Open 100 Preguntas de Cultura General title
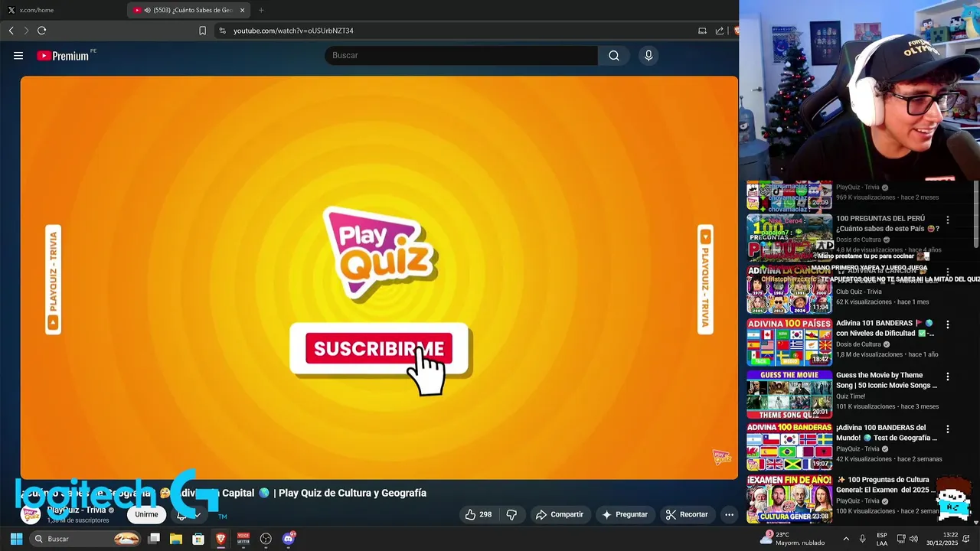Screen dimensions: 980x551 pos(887,484)
